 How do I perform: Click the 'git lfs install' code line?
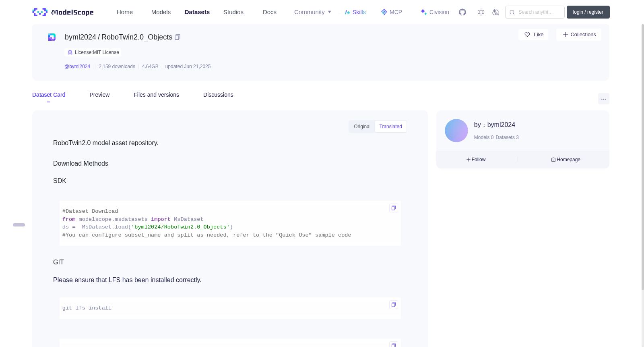pyautogui.click(x=87, y=308)
